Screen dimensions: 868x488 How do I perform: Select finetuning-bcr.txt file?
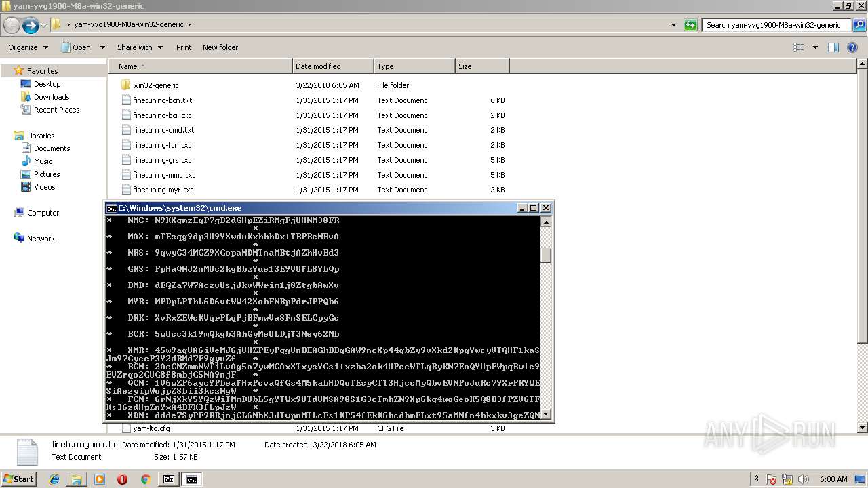tap(161, 115)
